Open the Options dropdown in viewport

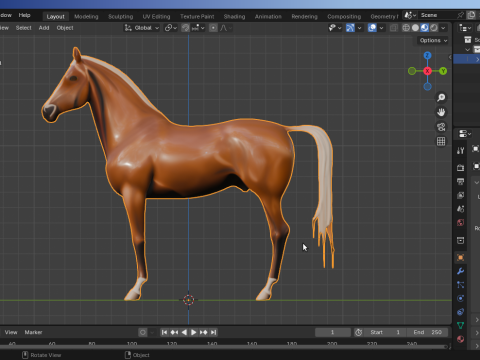point(433,40)
